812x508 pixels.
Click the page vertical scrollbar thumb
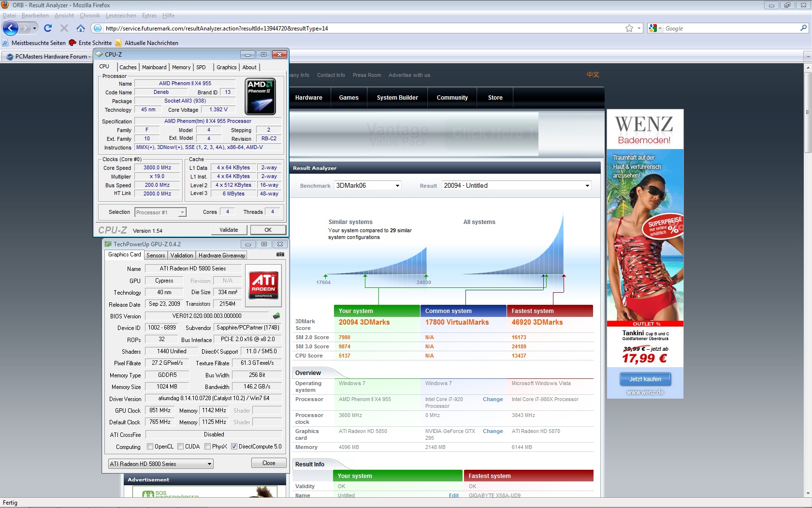coord(807,112)
